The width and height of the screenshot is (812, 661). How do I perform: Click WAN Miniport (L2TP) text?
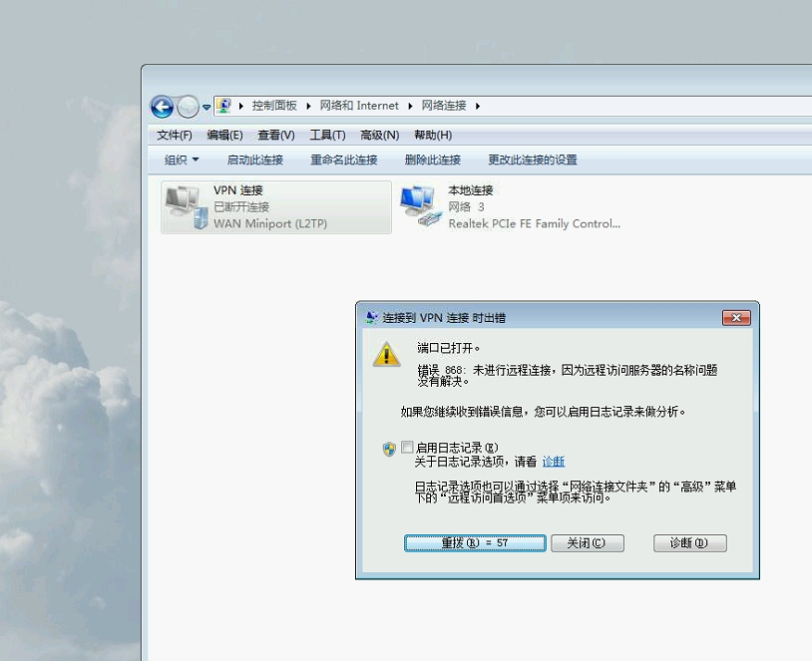point(270,223)
